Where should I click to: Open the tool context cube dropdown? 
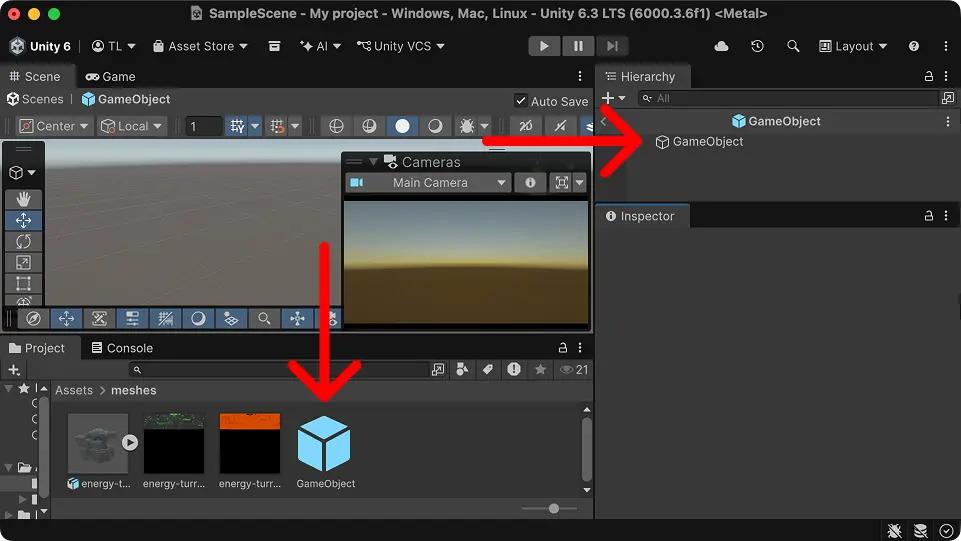(x=23, y=173)
